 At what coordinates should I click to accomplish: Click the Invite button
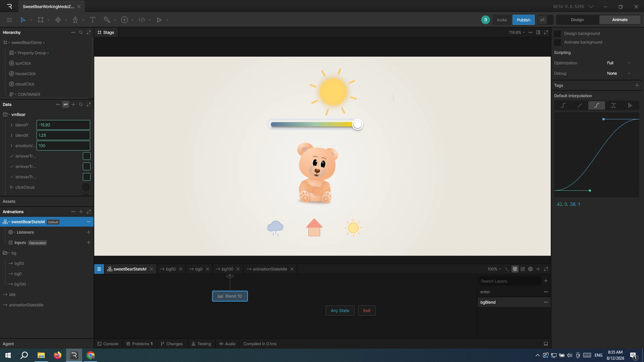(502, 20)
